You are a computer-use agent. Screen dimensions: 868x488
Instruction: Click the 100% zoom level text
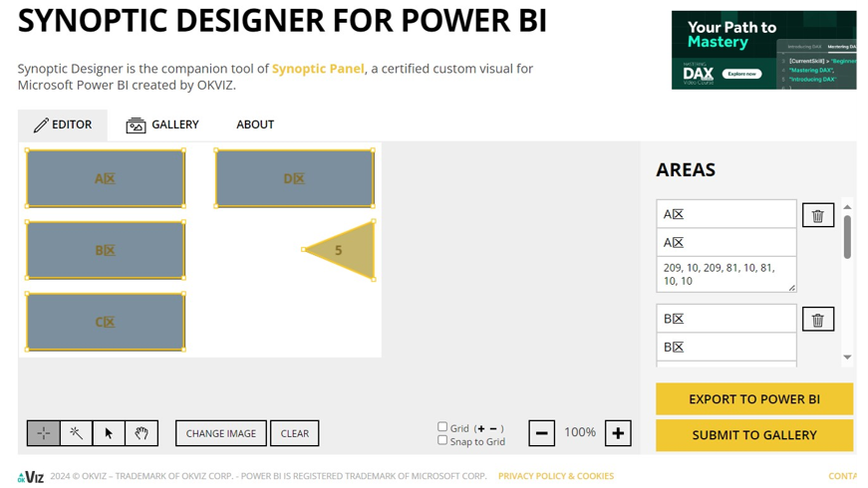pyautogui.click(x=580, y=432)
